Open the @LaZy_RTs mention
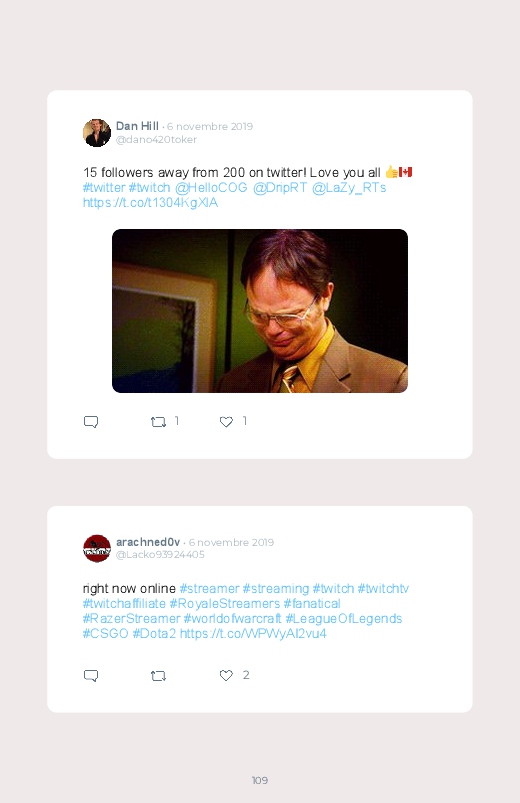The height and width of the screenshot is (803, 520). tap(349, 188)
